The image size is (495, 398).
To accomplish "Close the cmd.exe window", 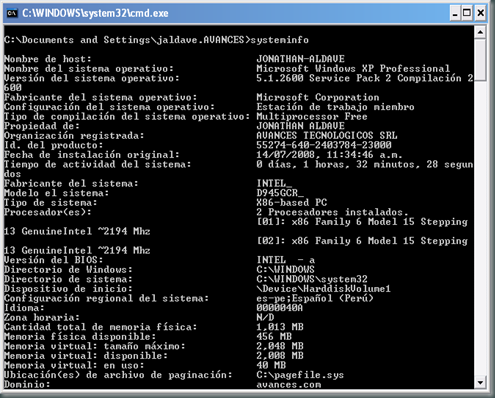I will (480, 13).
